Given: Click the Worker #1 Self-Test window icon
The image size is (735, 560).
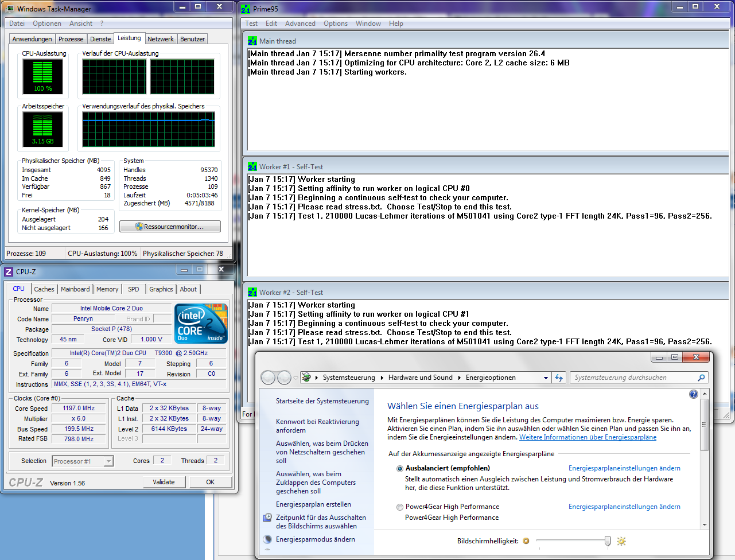Looking at the screenshot, I should 252,167.
